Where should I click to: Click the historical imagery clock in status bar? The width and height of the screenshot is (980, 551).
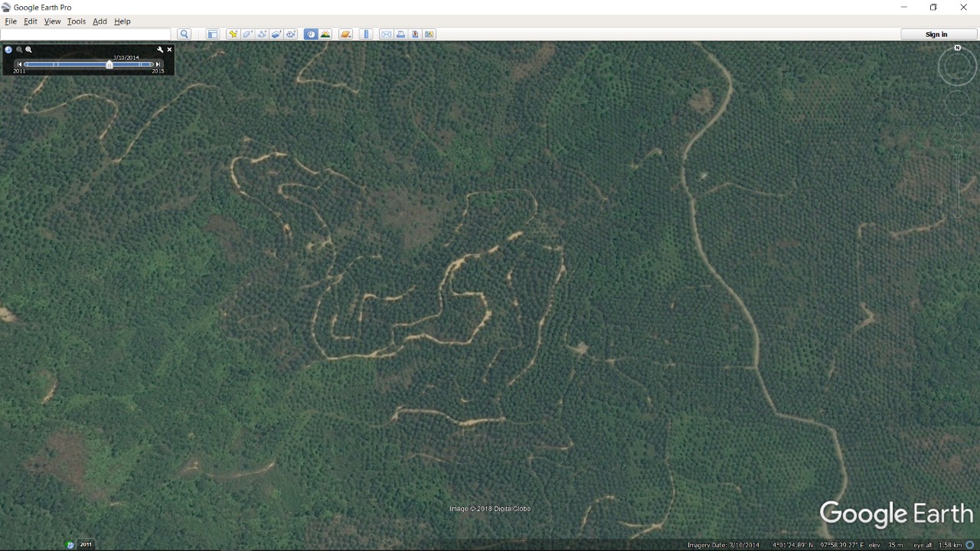70,545
